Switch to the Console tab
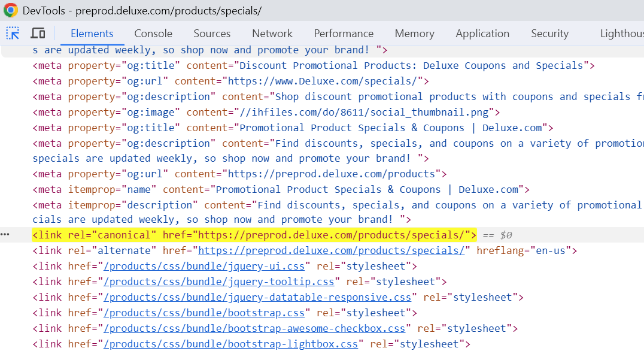Image resolution: width=644 pixels, height=351 pixels. pyautogui.click(x=153, y=34)
